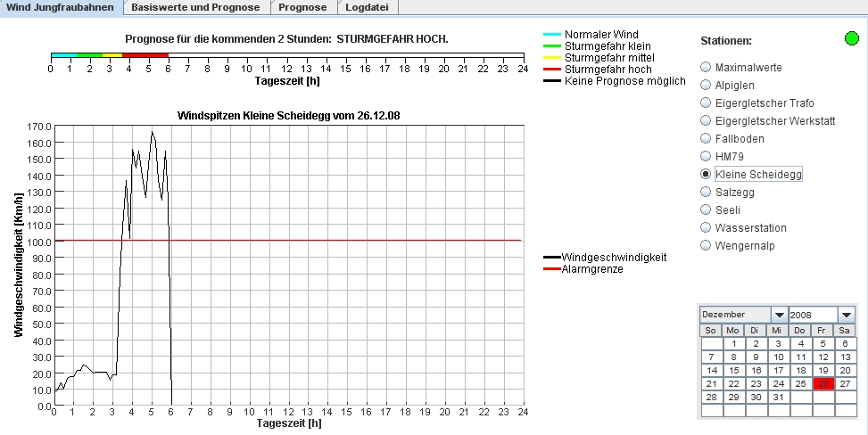
Task: Select day 31 in the calendar
Action: (778, 397)
